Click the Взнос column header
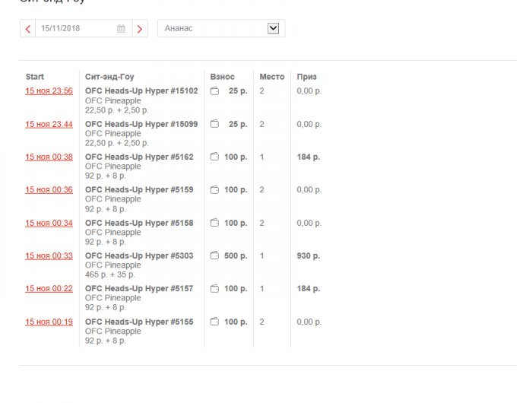 (222, 77)
